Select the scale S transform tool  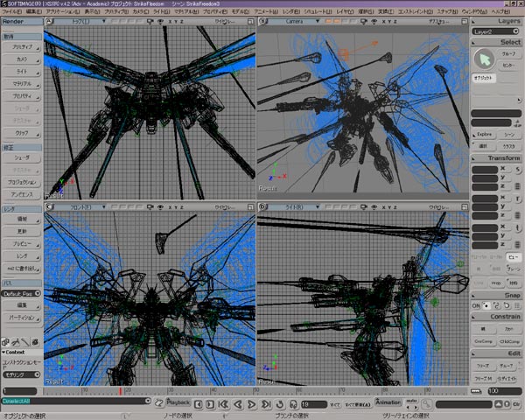pyautogui.click(x=518, y=170)
